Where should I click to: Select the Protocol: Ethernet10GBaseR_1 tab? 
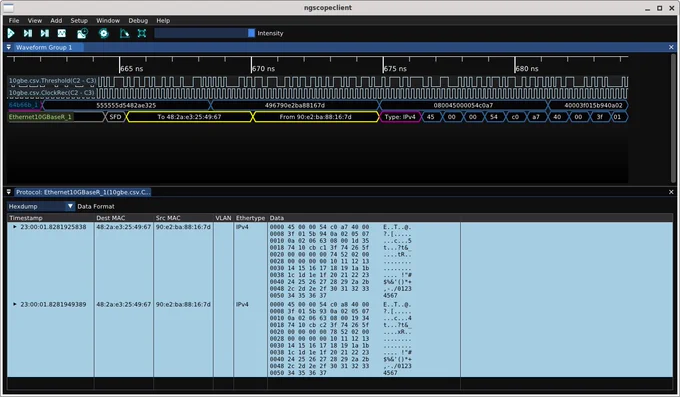83,192
